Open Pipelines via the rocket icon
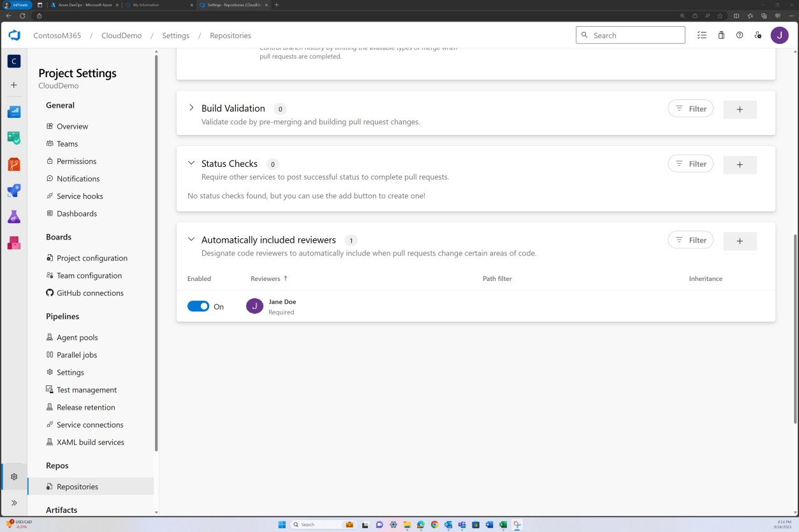799x532 pixels. (13, 190)
